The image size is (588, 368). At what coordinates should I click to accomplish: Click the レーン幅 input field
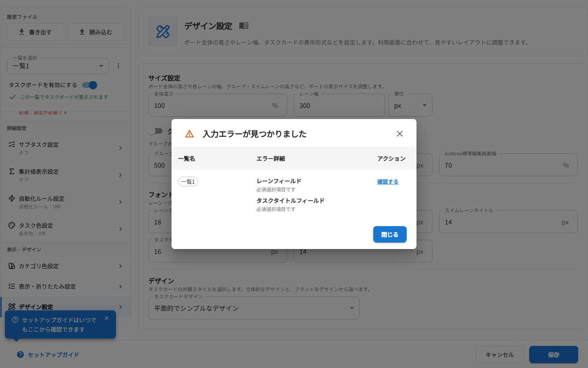339,105
